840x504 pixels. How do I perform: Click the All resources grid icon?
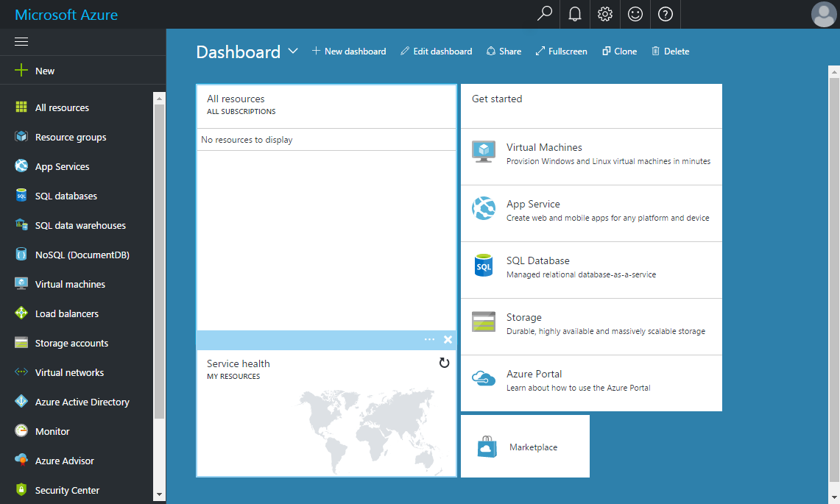tap(21, 107)
